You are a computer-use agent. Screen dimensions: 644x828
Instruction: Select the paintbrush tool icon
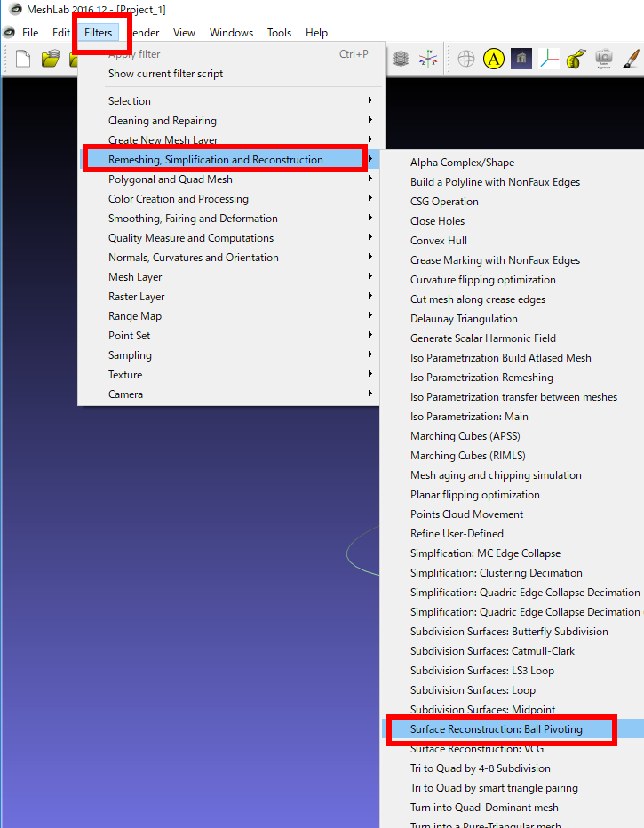pos(631,59)
